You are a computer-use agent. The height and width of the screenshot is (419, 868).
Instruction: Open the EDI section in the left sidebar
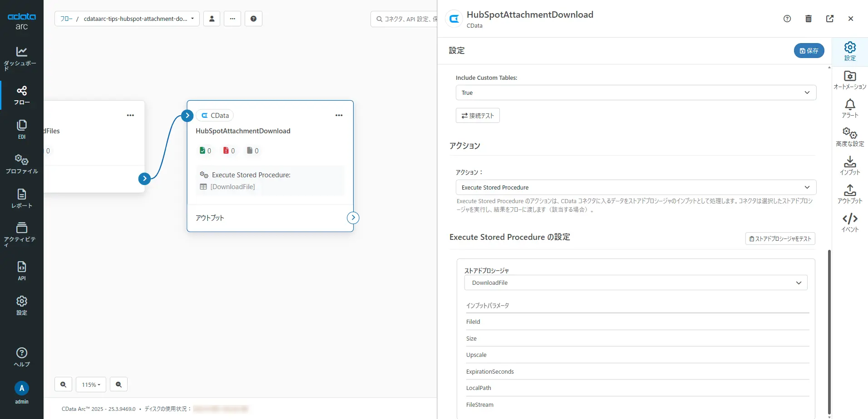tap(21, 128)
